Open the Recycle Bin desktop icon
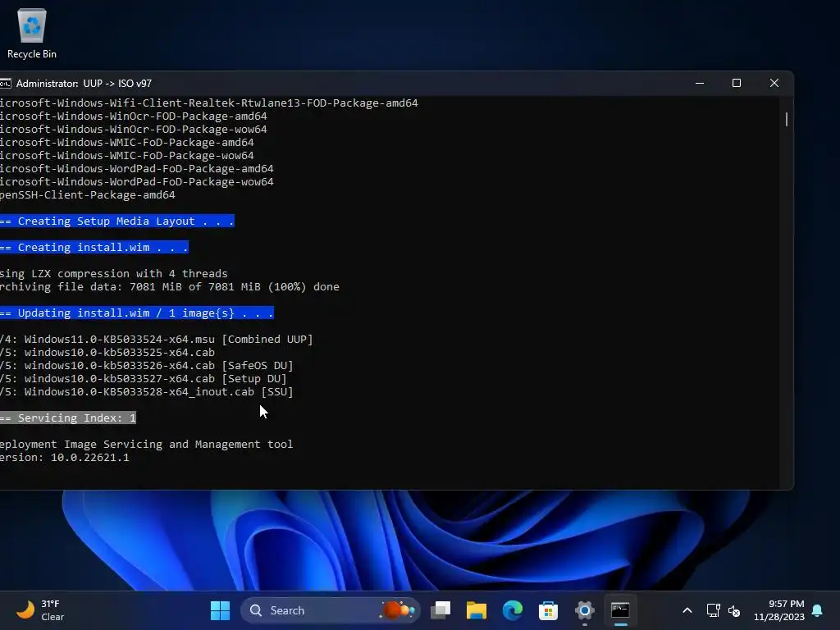 [x=32, y=33]
